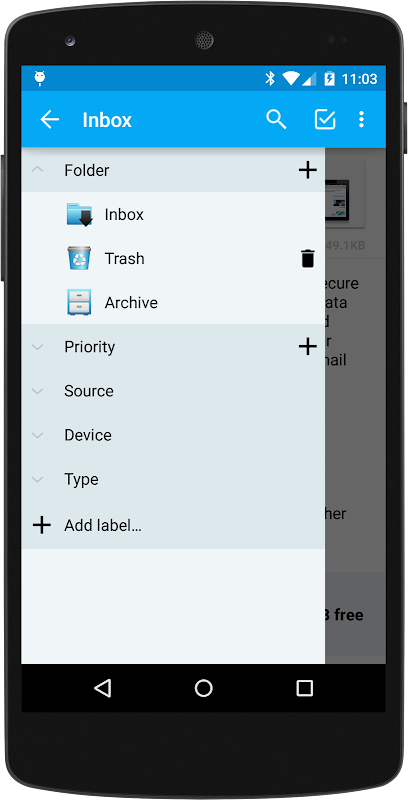The width and height of the screenshot is (408, 800).
Task: Expand the Priority section chevron
Action: (x=37, y=347)
